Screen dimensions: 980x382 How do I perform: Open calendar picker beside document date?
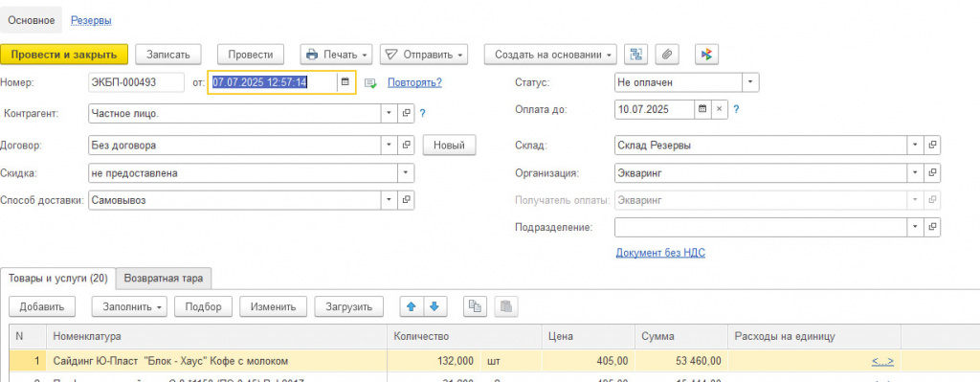pos(345,82)
